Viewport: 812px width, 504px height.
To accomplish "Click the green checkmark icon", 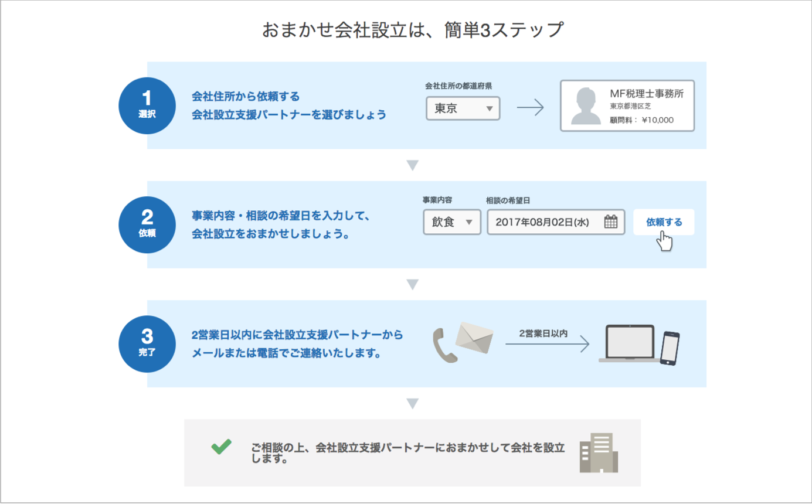I will [221, 447].
